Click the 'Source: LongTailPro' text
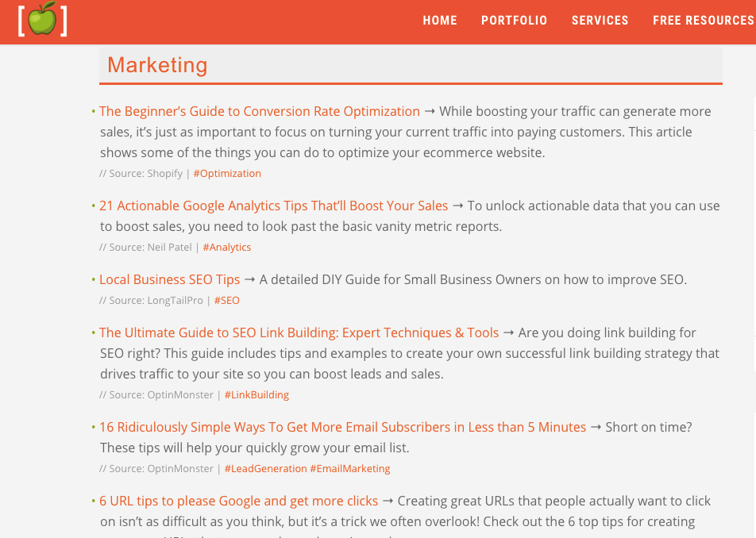 click(x=156, y=300)
